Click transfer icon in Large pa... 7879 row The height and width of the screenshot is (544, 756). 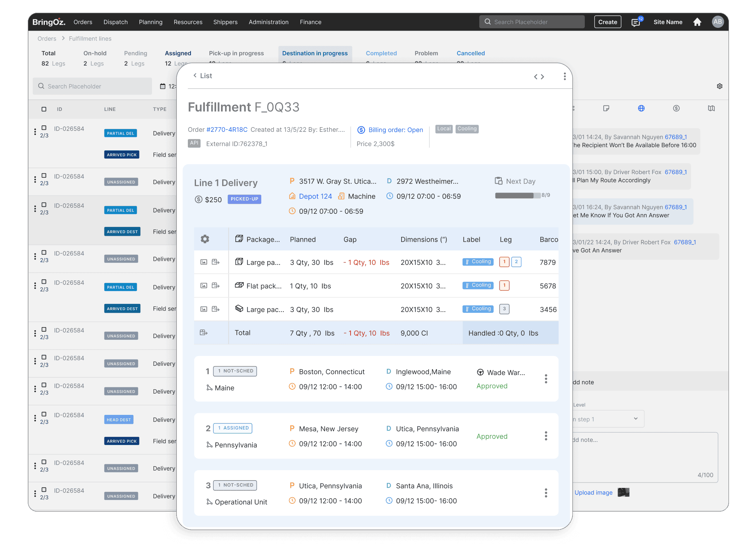(x=216, y=262)
